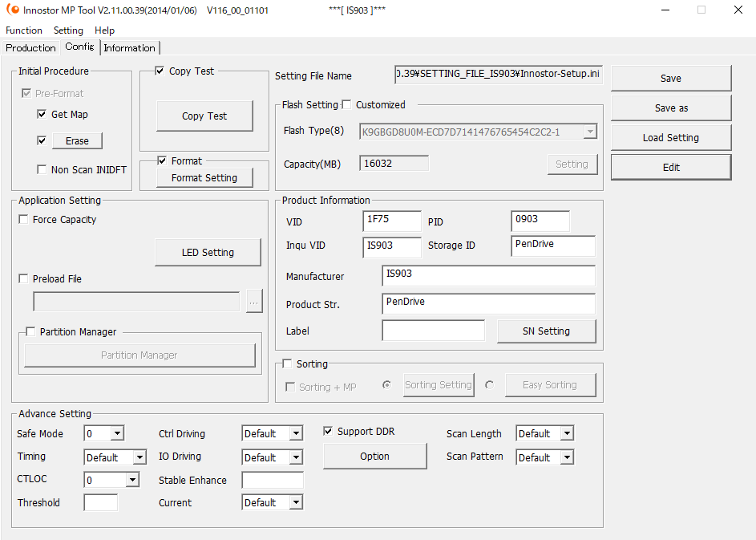
Task: Uncheck the Copy Test checkbox
Action: tap(160, 71)
